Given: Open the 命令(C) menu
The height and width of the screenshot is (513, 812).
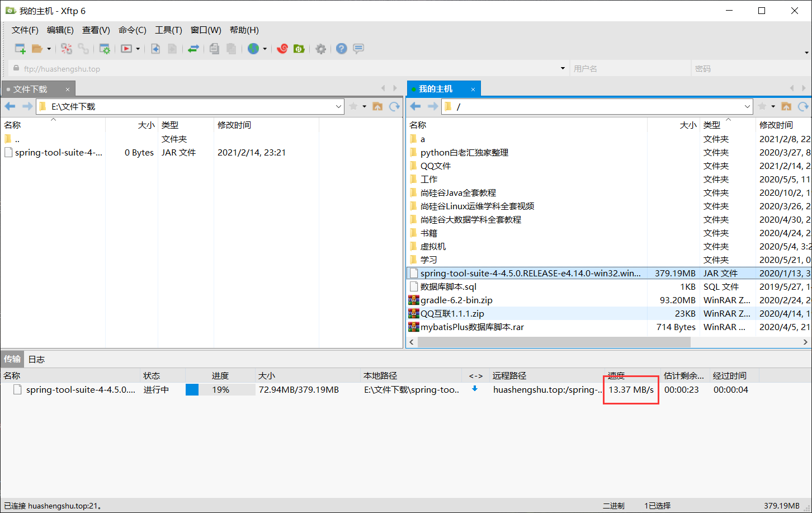Looking at the screenshot, I should (x=133, y=30).
